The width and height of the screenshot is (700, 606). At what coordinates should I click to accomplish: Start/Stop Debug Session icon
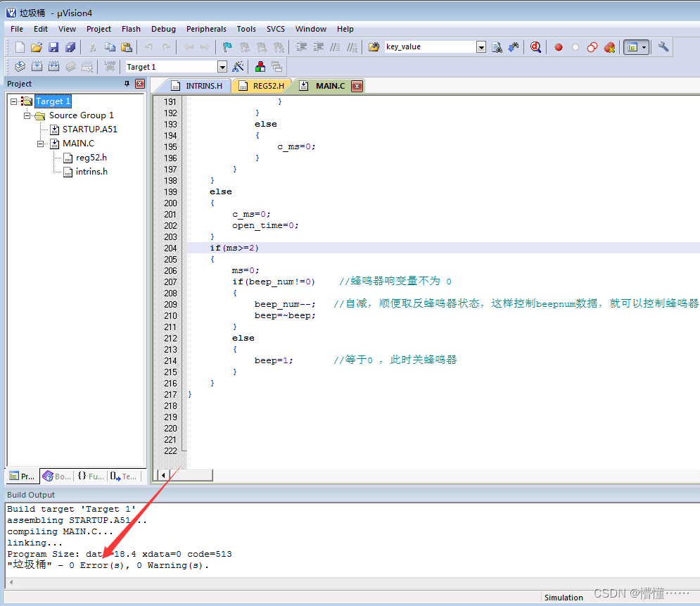(535, 47)
